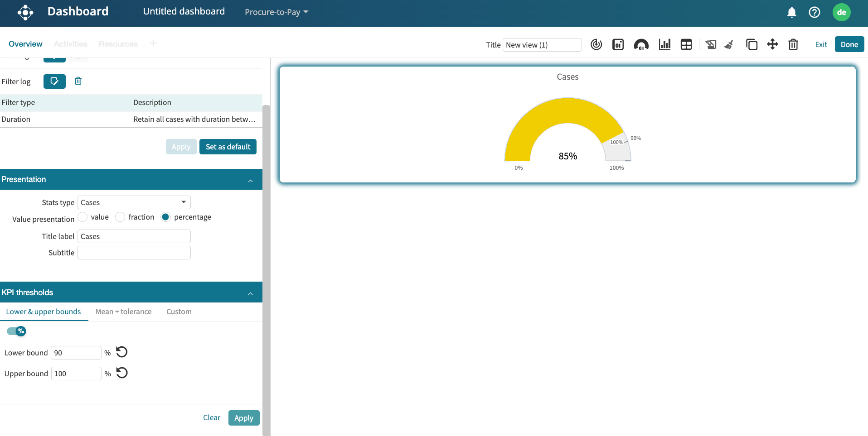Click the duplicate widget icon
The height and width of the screenshot is (436, 868).
pos(752,44)
